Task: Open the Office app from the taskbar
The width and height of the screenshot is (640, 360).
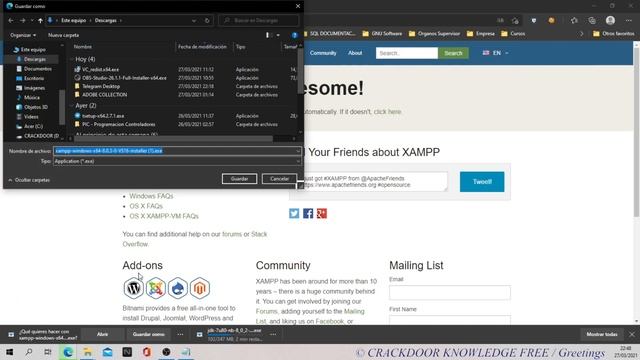Action: tap(147, 352)
